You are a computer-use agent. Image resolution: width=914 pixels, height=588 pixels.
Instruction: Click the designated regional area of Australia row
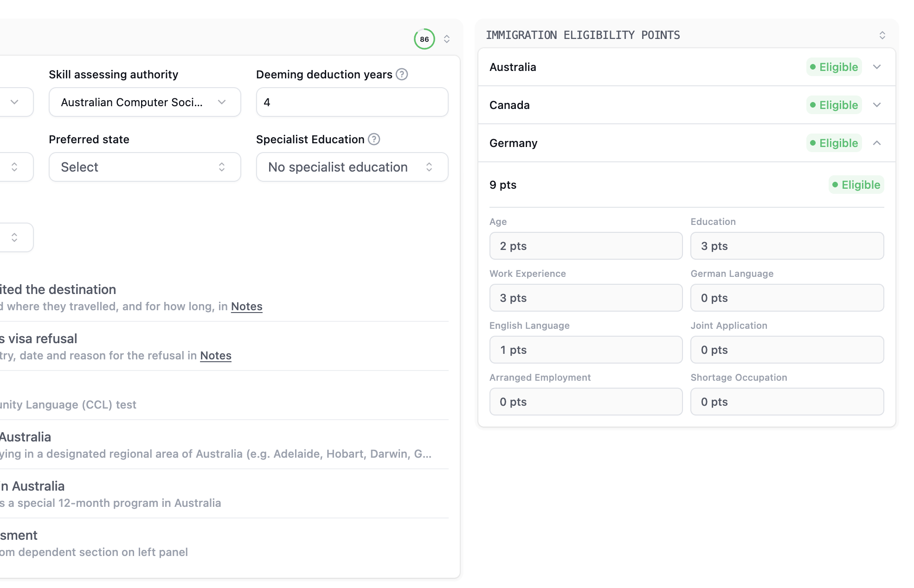pyautogui.click(x=224, y=445)
